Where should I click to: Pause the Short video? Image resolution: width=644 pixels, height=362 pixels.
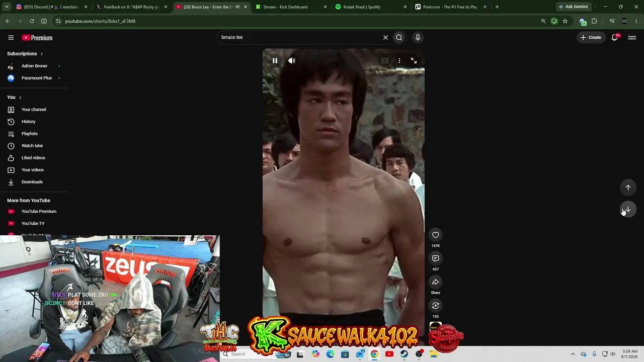pyautogui.click(x=275, y=60)
